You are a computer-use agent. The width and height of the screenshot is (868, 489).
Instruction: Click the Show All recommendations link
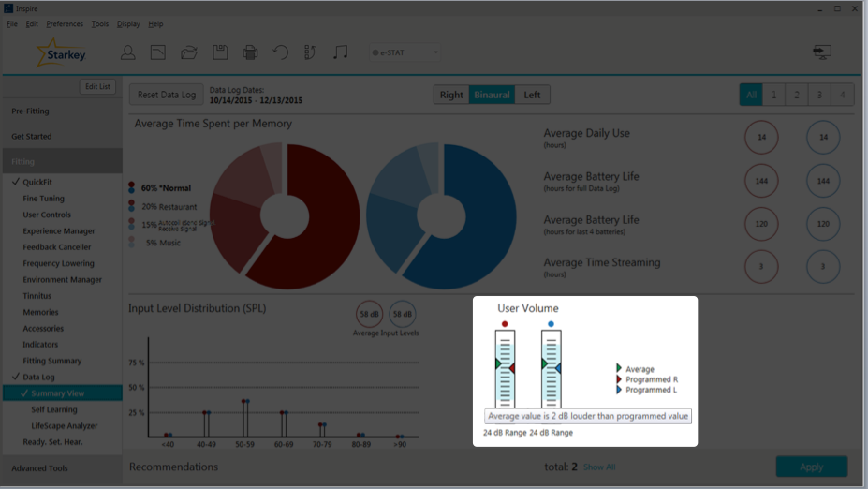coord(599,467)
